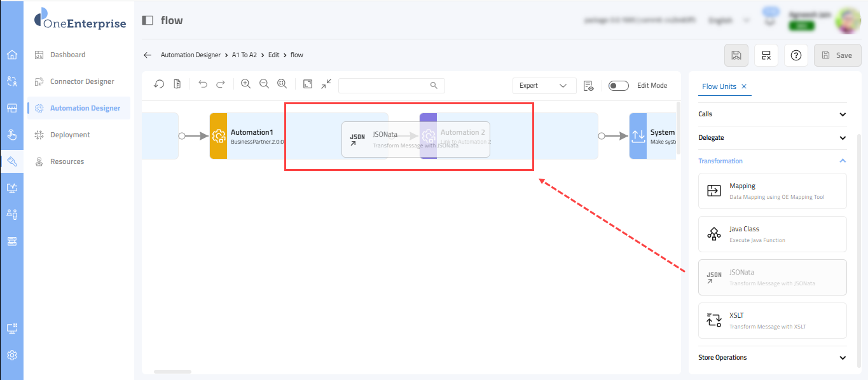This screenshot has height=380, width=868.
Task: Click the A1 To A2 breadcrumb link
Action: (244, 55)
